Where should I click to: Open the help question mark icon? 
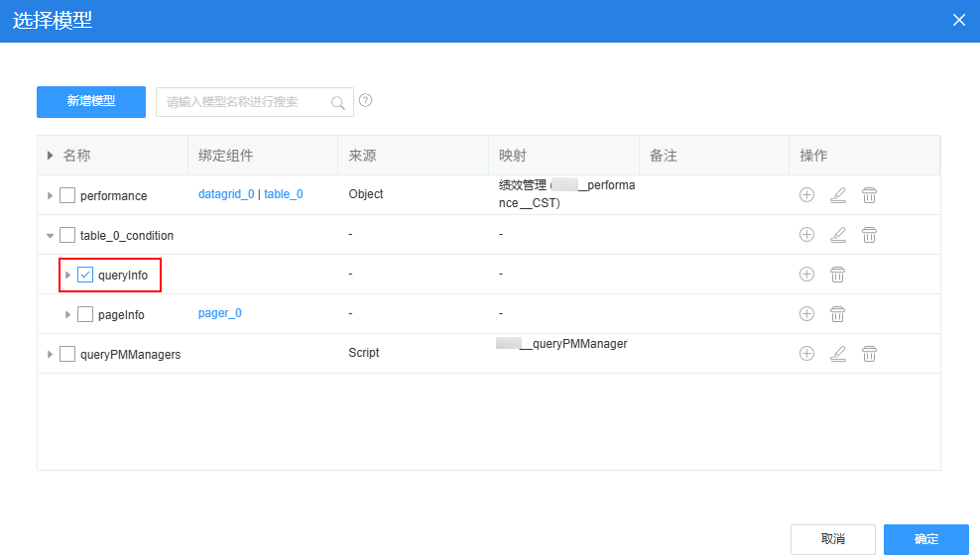tap(366, 100)
